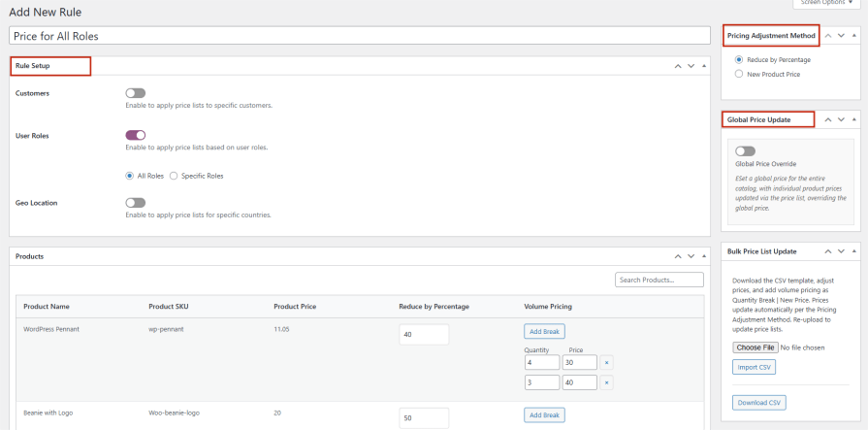Move Rule Setup panel down

coord(691,66)
